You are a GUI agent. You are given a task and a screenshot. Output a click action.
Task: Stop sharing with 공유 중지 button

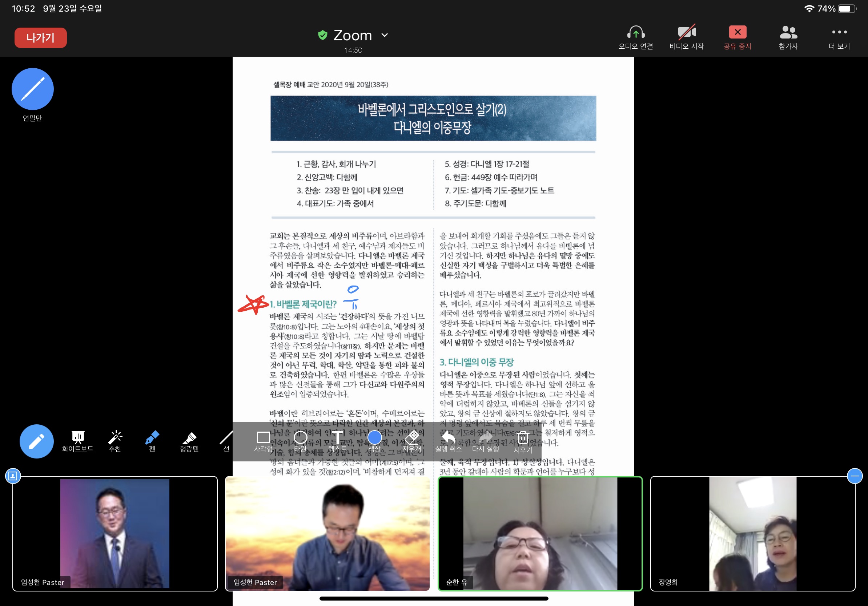pos(737,37)
